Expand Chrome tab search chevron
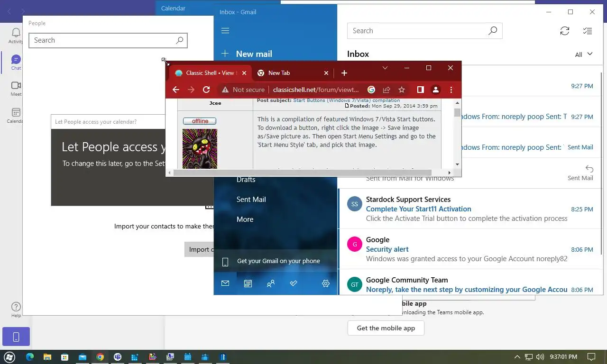This screenshot has width=607, height=364. (x=385, y=68)
